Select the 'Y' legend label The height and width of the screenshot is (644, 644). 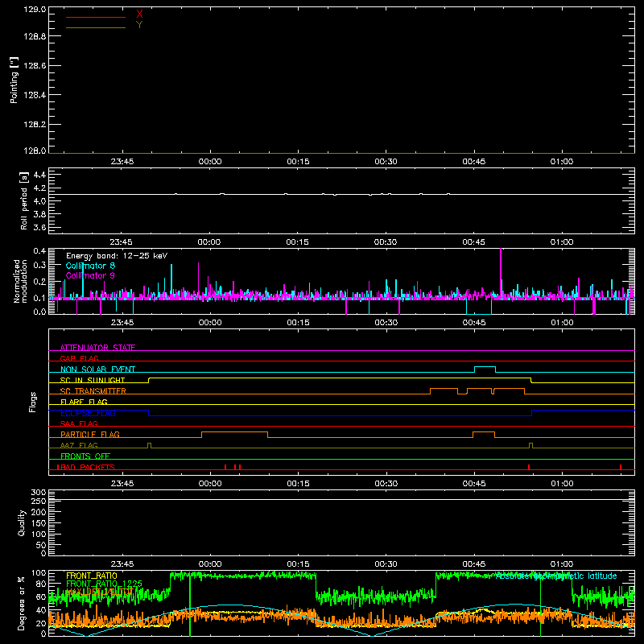pos(139,25)
